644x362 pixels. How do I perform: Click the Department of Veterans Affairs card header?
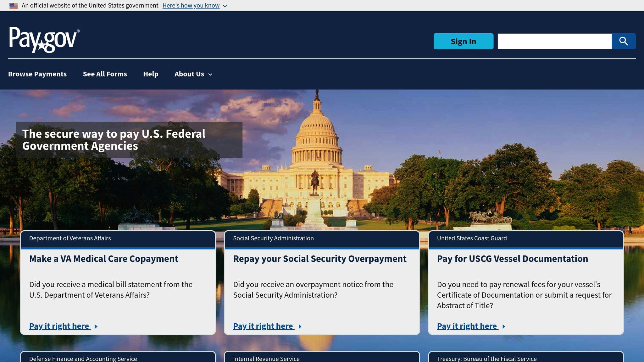click(x=118, y=239)
